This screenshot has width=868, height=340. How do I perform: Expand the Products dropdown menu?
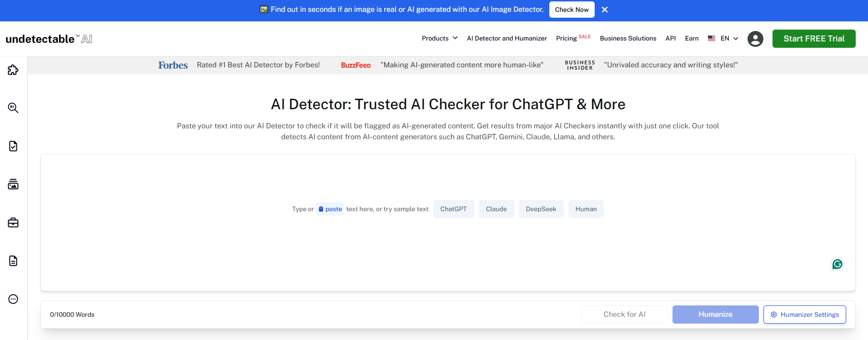point(439,38)
